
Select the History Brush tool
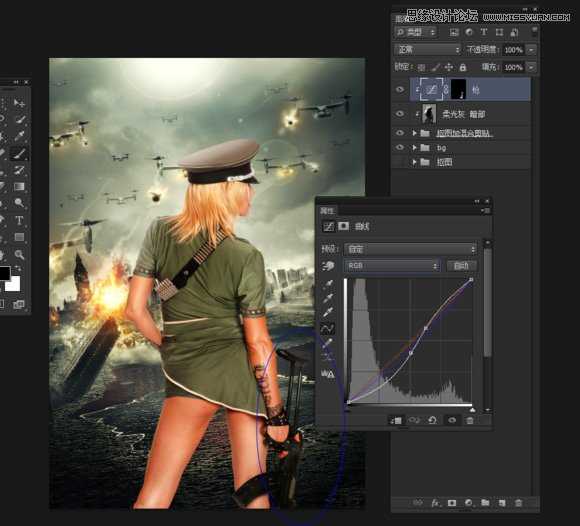(19, 170)
